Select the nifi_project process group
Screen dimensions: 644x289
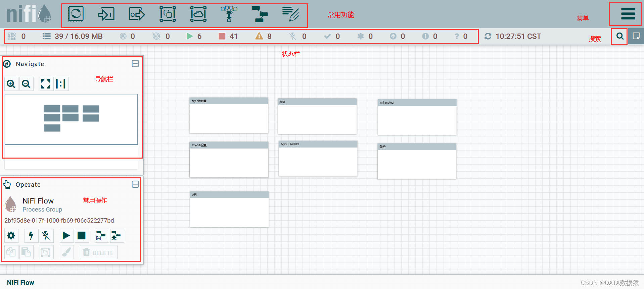tap(417, 117)
